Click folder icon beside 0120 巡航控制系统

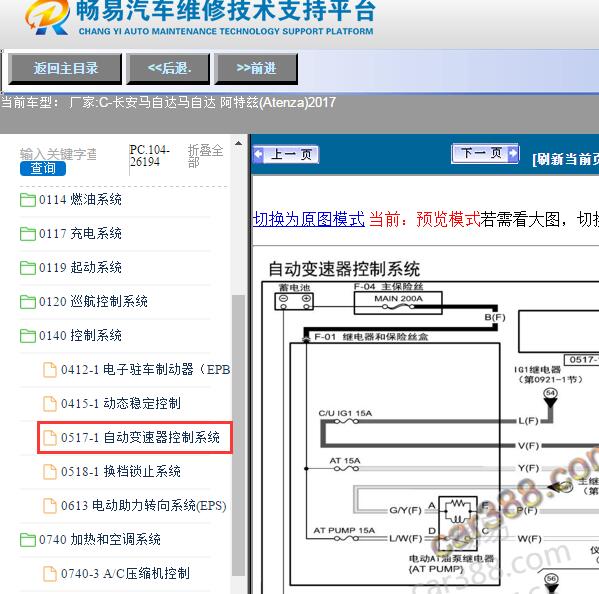pyautogui.click(x=28, y=302)
